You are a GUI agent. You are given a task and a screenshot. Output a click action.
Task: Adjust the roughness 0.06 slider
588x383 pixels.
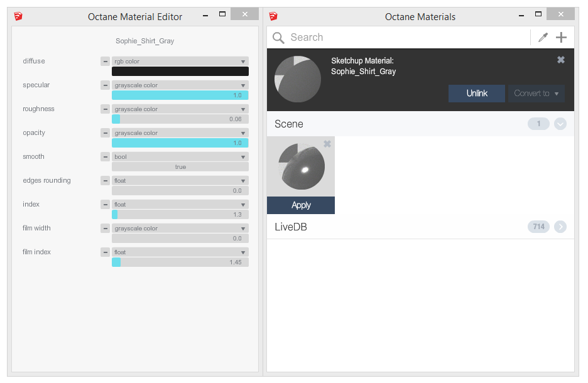[x=180, y=119]
